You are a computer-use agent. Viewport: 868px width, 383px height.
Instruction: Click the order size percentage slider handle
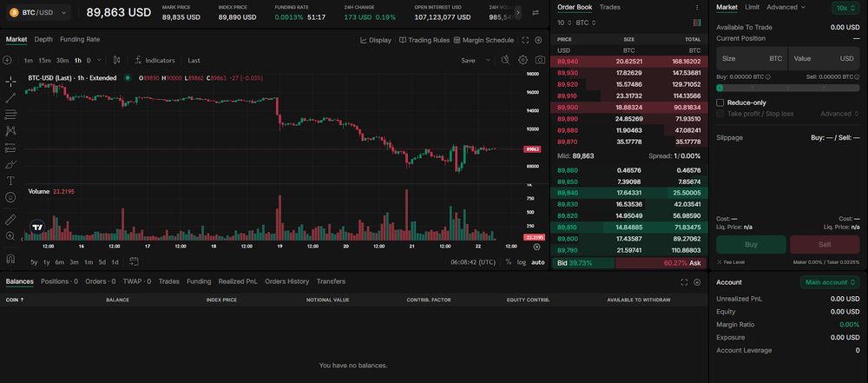click(x=720, y=88)
